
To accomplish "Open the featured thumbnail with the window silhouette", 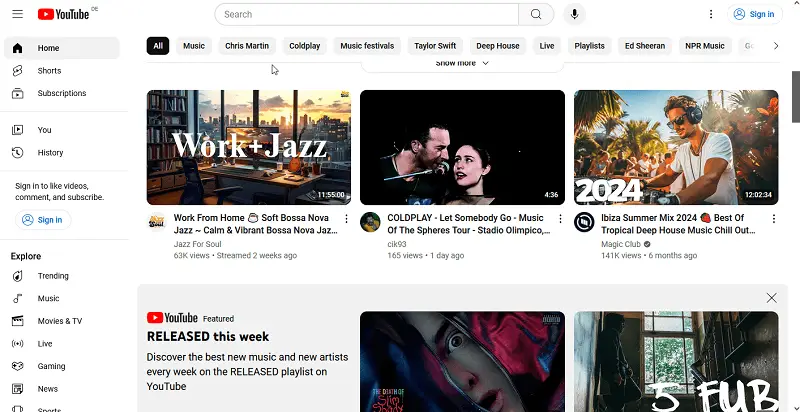I will click(676, 362).
